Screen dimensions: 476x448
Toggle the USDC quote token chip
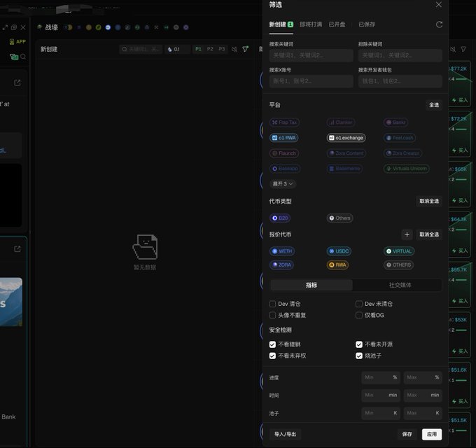coord(339,251)
